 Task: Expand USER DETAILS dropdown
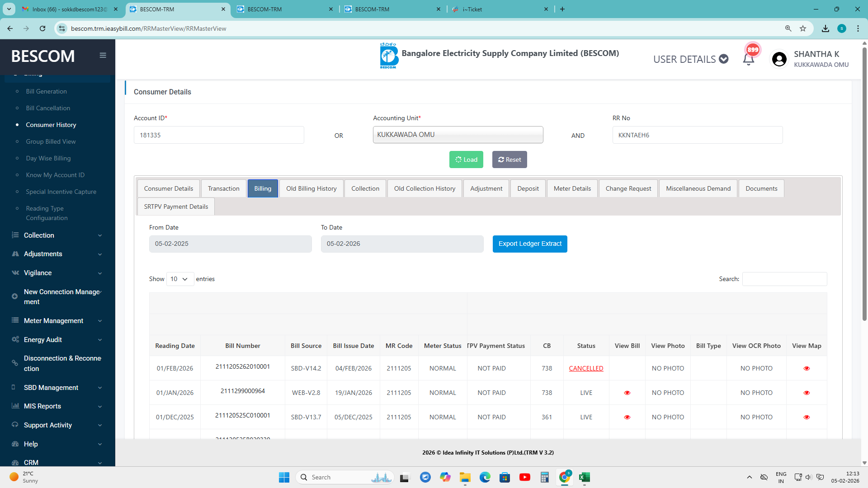point(691,59)
